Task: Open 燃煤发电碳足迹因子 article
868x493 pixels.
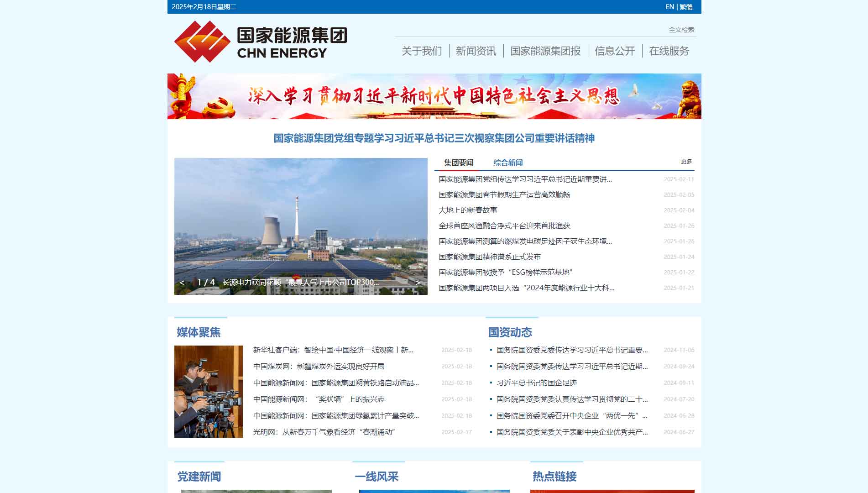Action: 525,241
